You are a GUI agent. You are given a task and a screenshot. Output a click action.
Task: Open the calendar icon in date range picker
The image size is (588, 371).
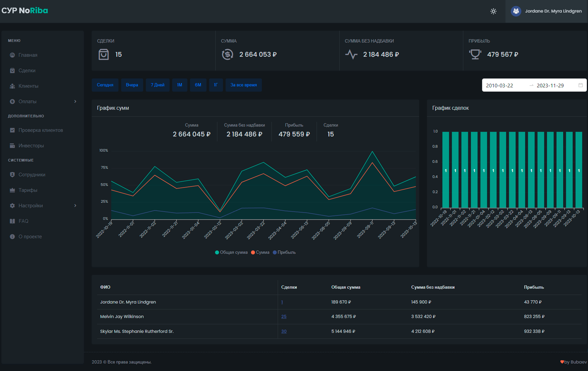(x=580, y=85)
